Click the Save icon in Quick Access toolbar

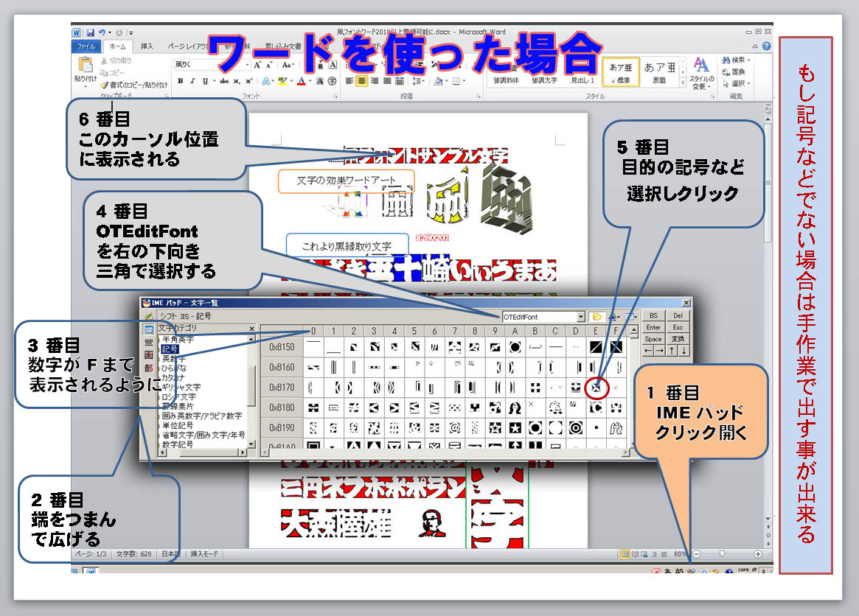(90, 33)
